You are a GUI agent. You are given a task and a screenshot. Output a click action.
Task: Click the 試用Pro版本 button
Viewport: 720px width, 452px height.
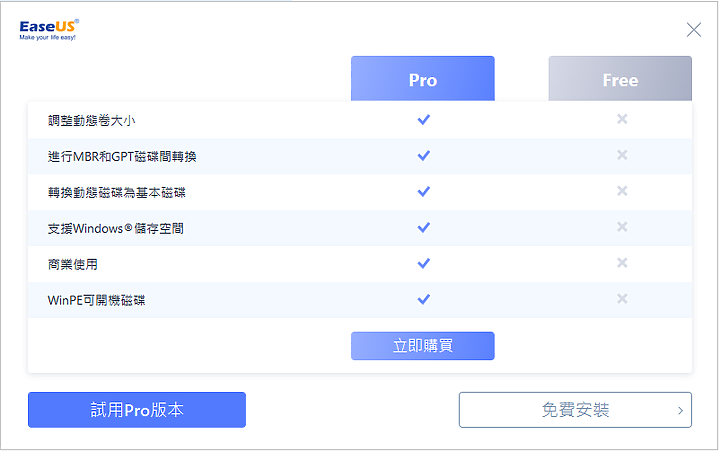(x=137, y=410)
